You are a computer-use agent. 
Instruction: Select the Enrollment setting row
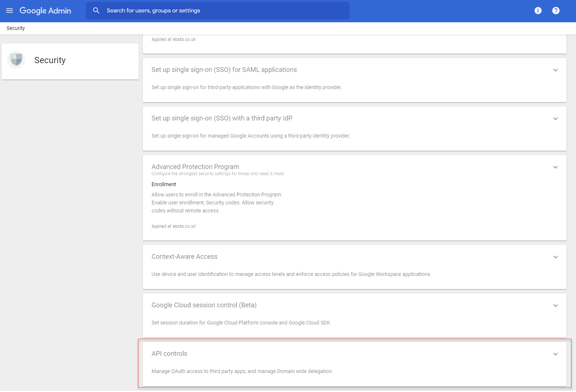point(164,184)
